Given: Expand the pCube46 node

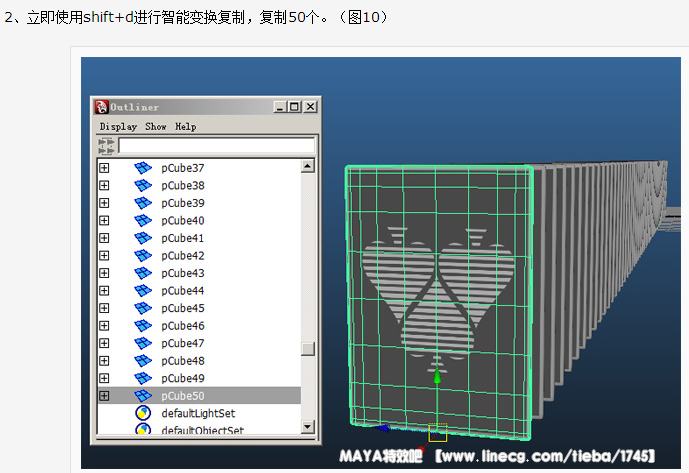Looking at the screenshot, I should tap(104, 326).
